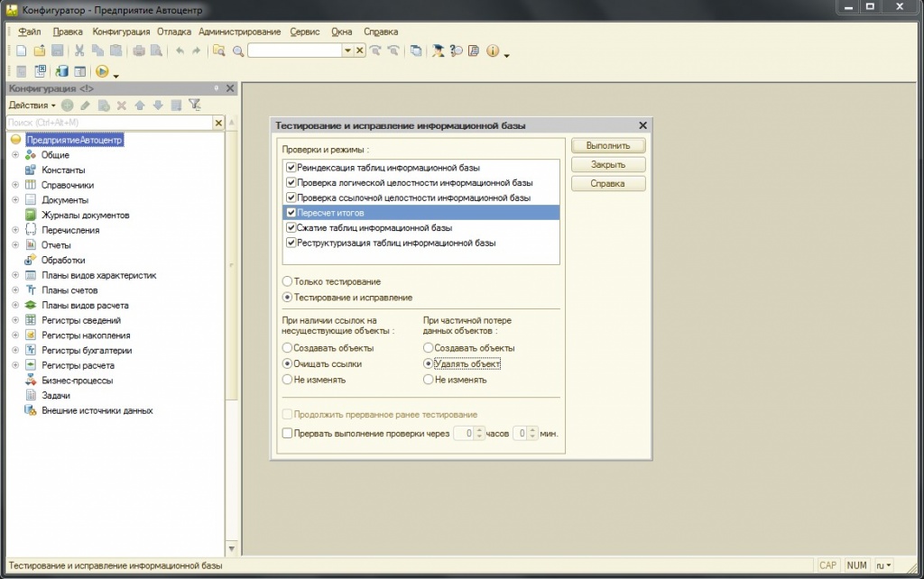
Task: Open the Сервис menu
Action: [305, 32]
